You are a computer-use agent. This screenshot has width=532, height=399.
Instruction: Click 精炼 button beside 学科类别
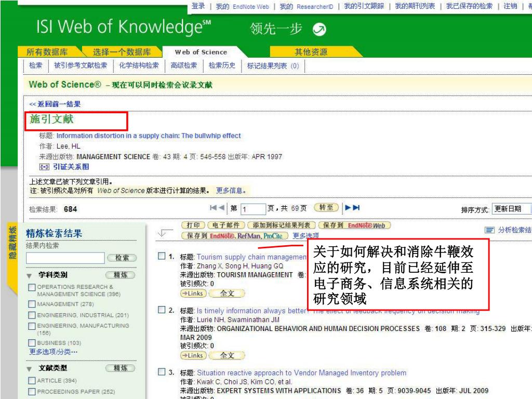click(121, 274)
